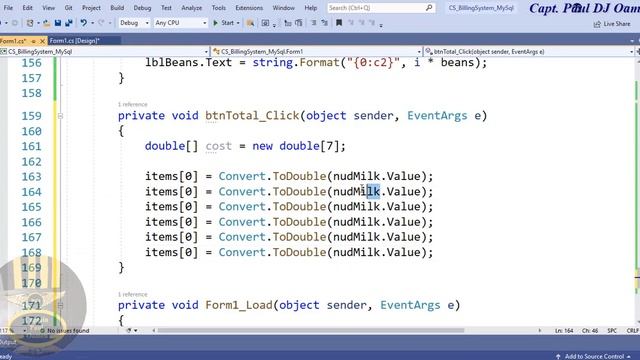Open the Build menu

point(117,8)
